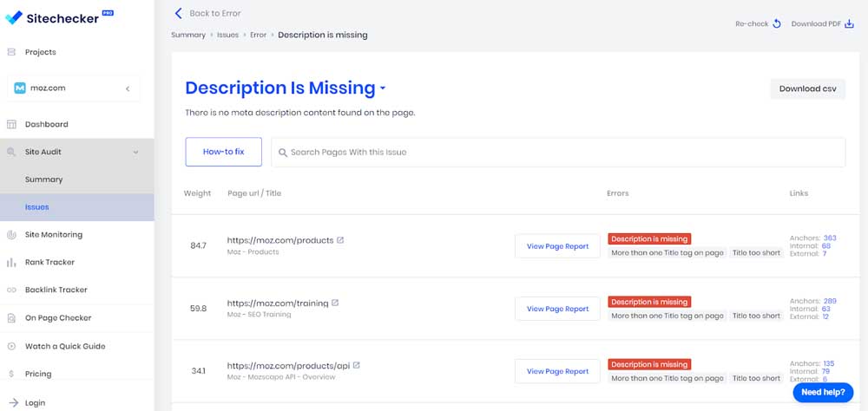Screen dimensions: 868x411
Task: Click the Sitechecker logo icon
Action: tap(14, 17)
